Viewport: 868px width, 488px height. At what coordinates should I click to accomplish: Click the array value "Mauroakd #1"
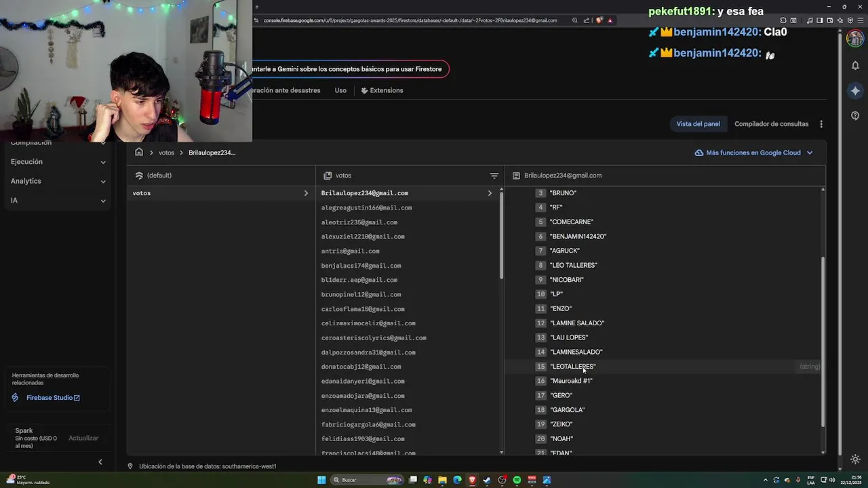tap(571, 381)
